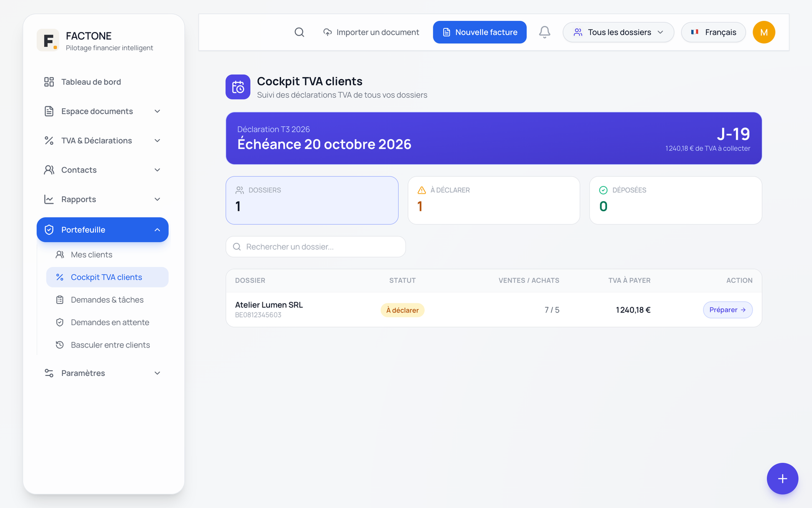Open the Français language selector

tap(713, 32)
